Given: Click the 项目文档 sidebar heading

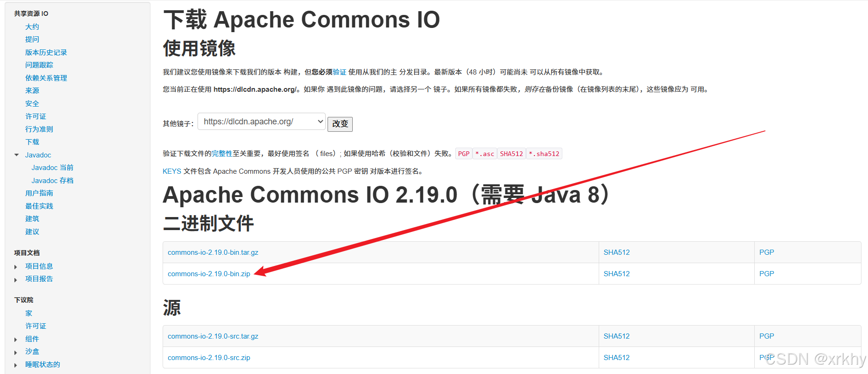Looking at the screenshot, I should click(x=27, y=253).
